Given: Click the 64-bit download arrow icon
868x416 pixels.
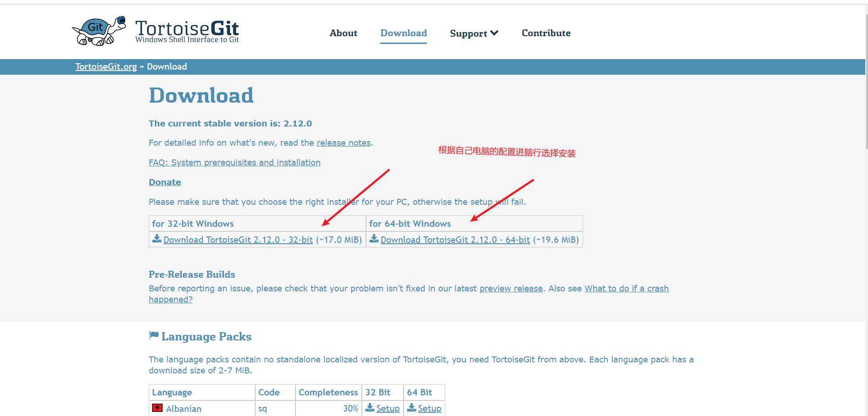Looking at the screenshot, I should pyautogui.click(x=374, y=239).
